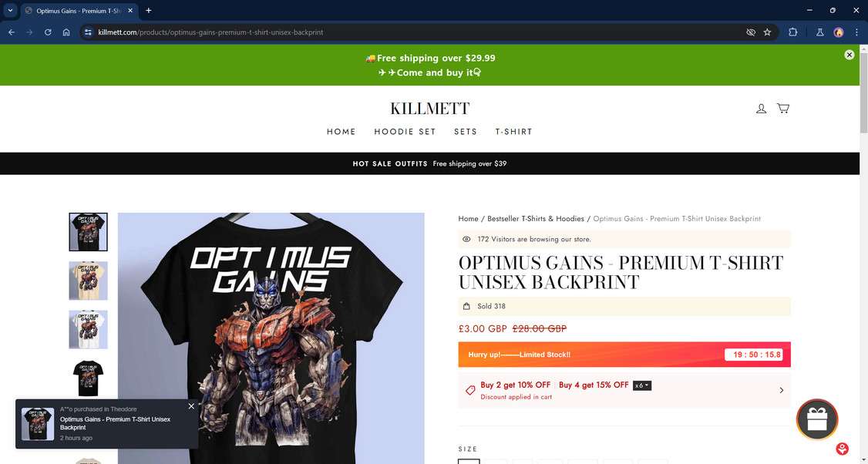Open the browser extensions puzzle icon
Image resolution: width=868 pixels, height=464 pixels.
792,32
